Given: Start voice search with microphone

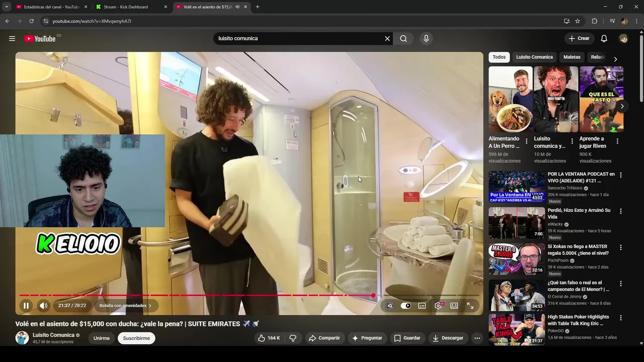Looking at the screenshot, I should point(426,39).
